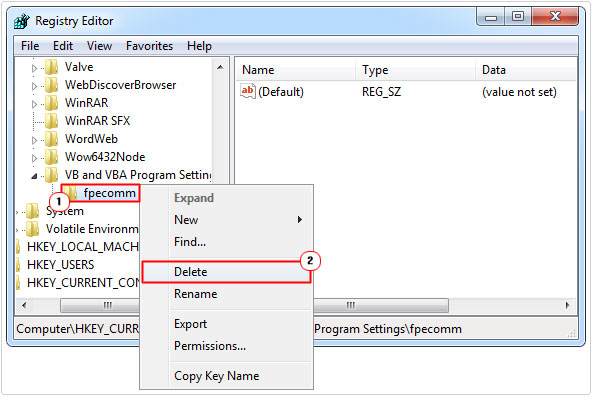Viewport: 592px width, 396px height.
Task: Open the New submenu arrow
Action: click(300, 220)
